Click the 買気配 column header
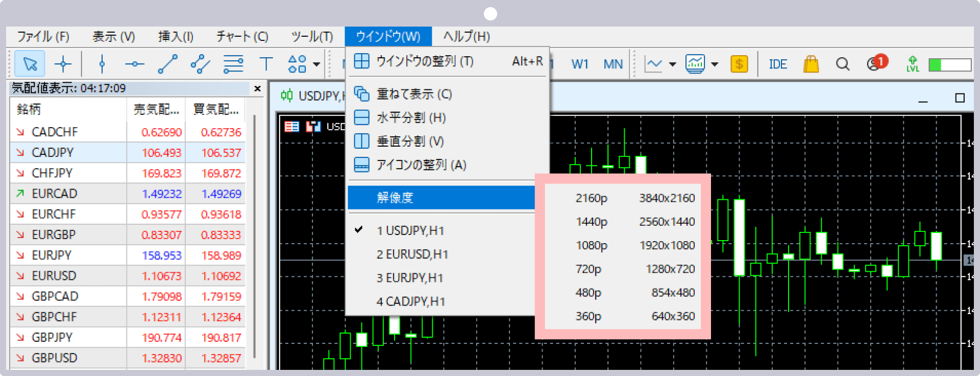This screenshot has height=376, width=980. pos(216,109)
